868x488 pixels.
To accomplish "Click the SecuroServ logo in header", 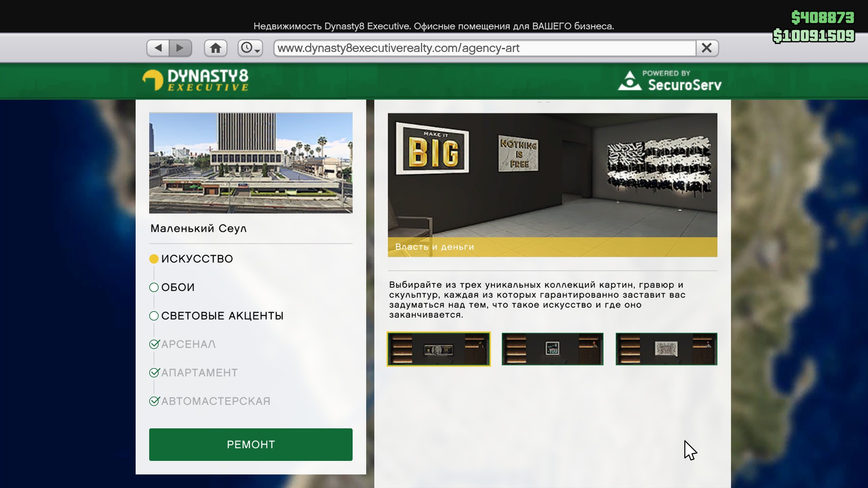I will coord(670,80).
